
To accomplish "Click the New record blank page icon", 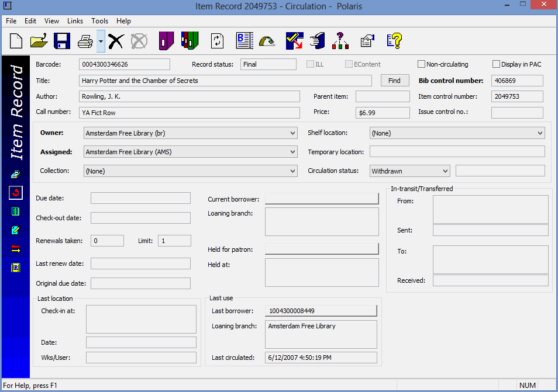I will [x=16, y=41].
